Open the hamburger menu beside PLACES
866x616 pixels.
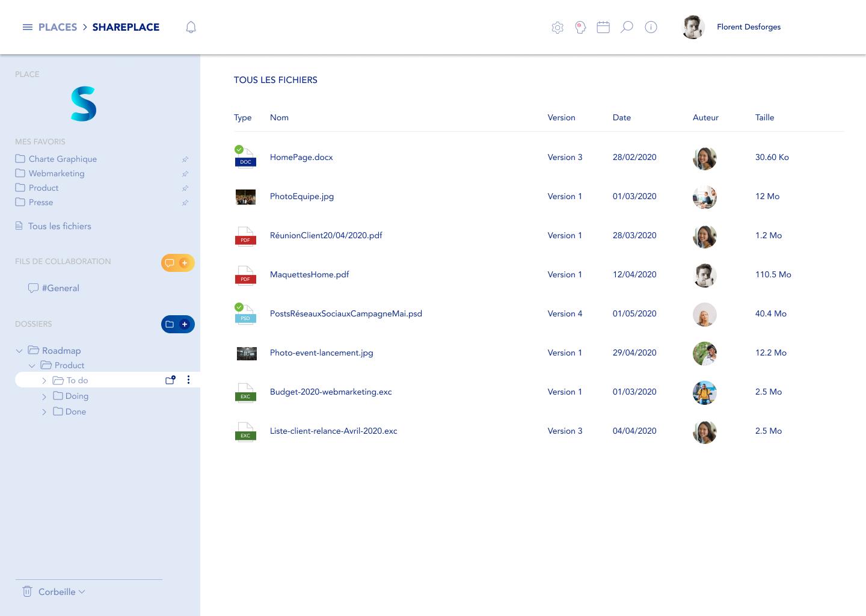[x=28, y=27]
